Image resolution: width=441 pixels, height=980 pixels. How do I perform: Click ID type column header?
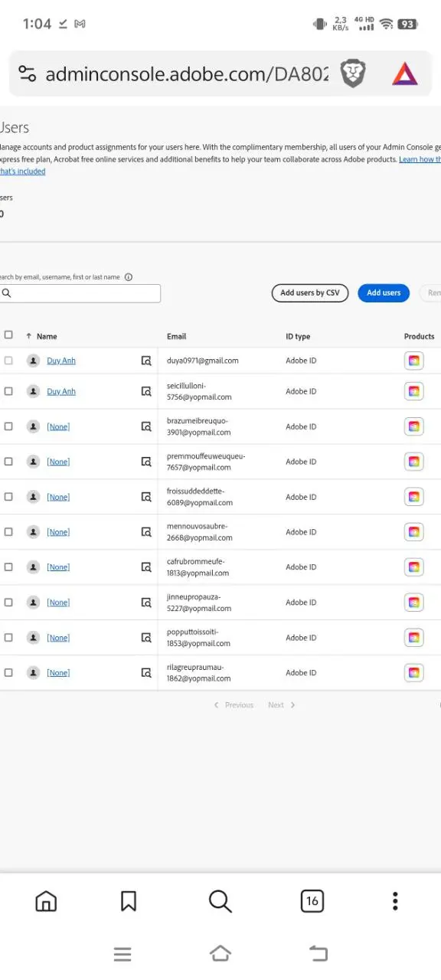(298, 336)
